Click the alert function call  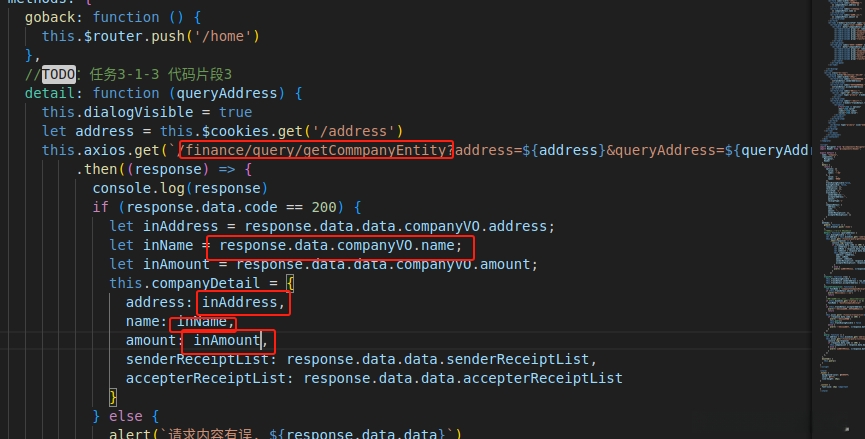pos(130,434)
